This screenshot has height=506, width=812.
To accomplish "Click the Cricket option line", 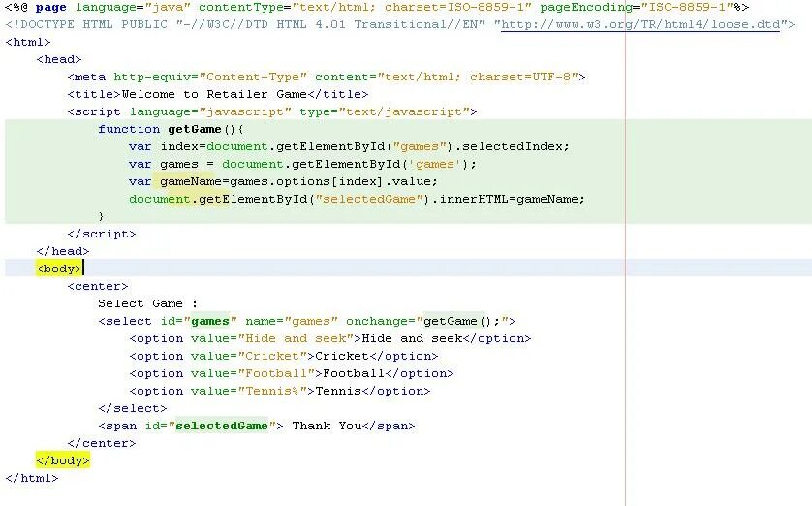I will (284, 357).
